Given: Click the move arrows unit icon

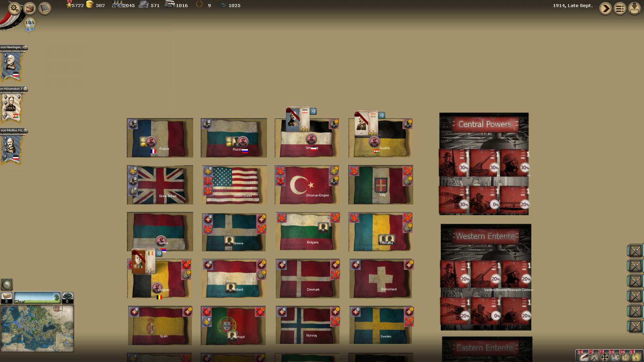Looking at the screenshot, I should pos(604,357).
